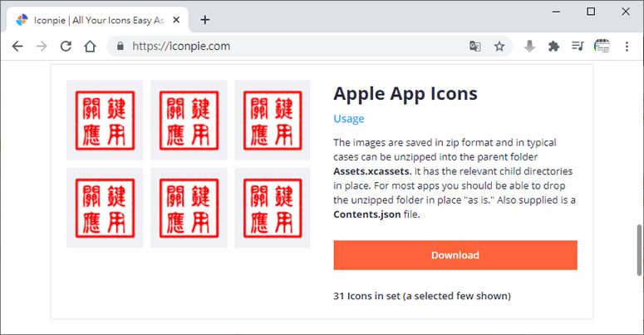
Task: Open the browser home page
Action: [x=90, y=46]
